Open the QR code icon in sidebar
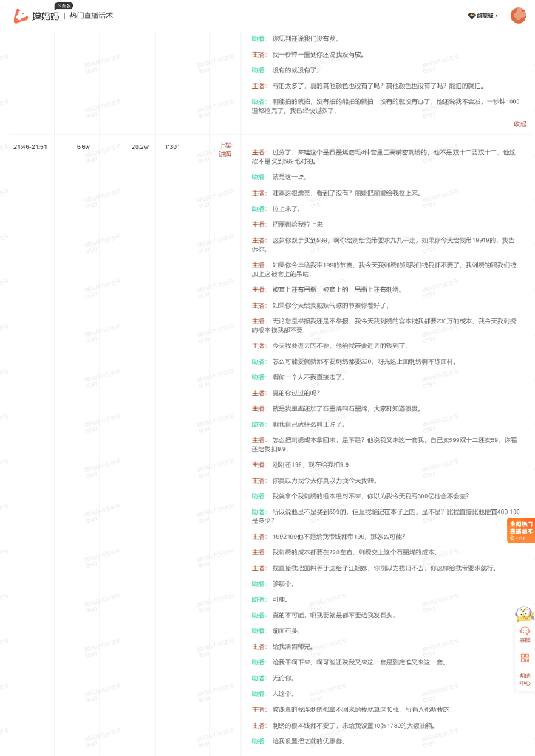Screen dimensions: 535x756 pos(525,658)
